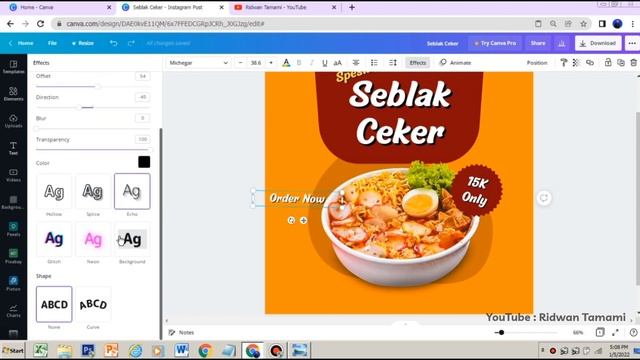Toggle uppercase text formatting
Screen dimensions: 640x360
click(x=338, y=62)
